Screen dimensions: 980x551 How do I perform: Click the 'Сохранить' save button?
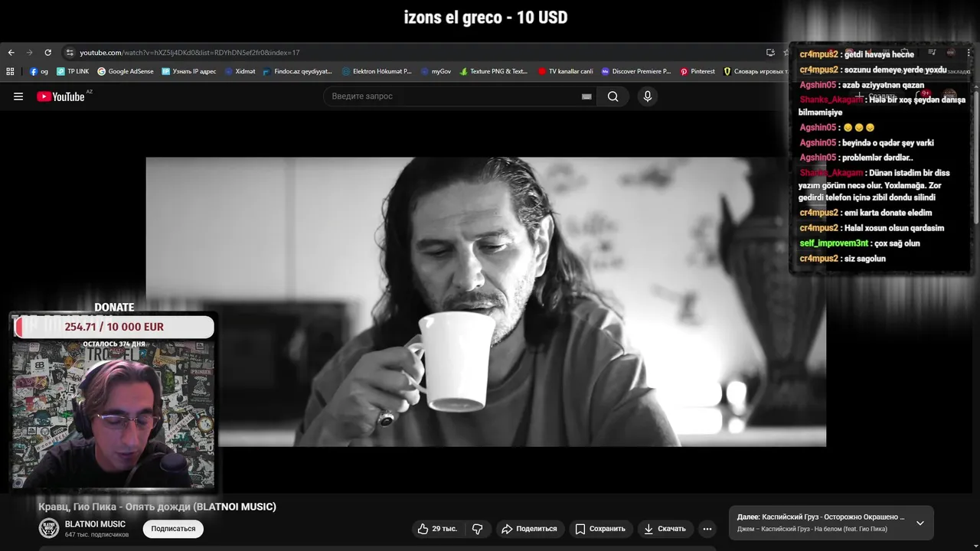click(600, 529)
